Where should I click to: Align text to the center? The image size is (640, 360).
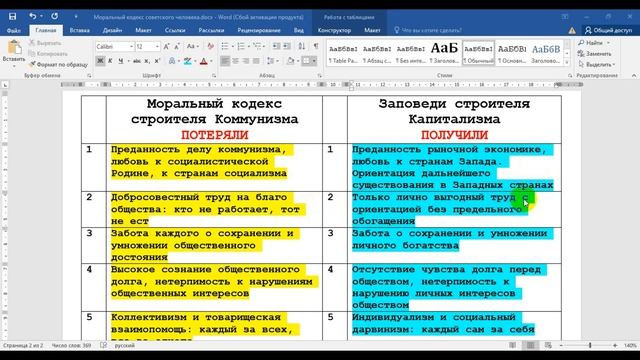[x=236, y=61]
